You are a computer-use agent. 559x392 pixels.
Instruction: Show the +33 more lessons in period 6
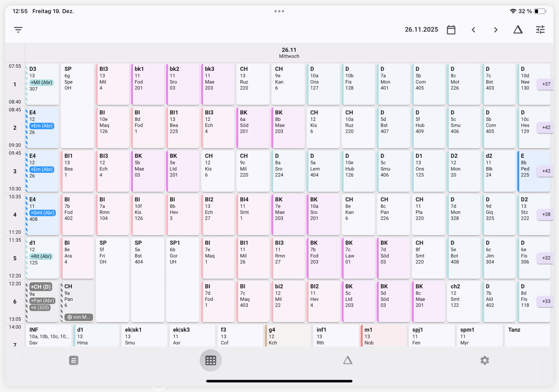point(546,301)
